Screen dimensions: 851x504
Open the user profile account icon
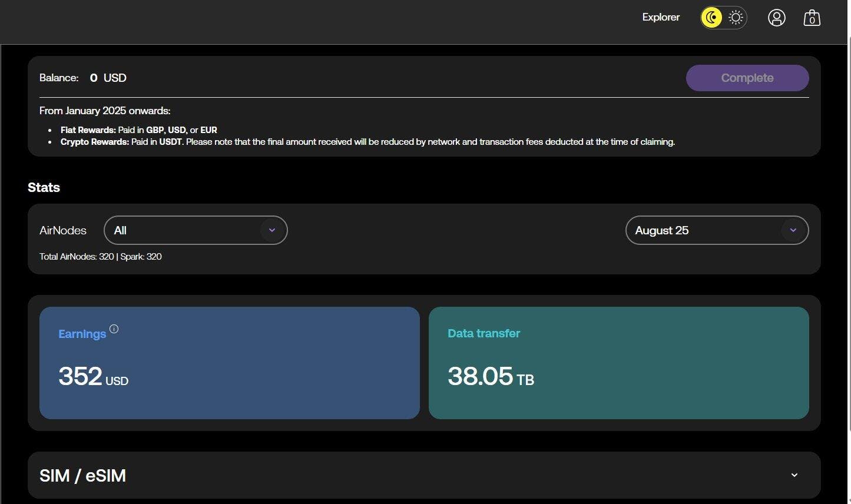point(776,18)
